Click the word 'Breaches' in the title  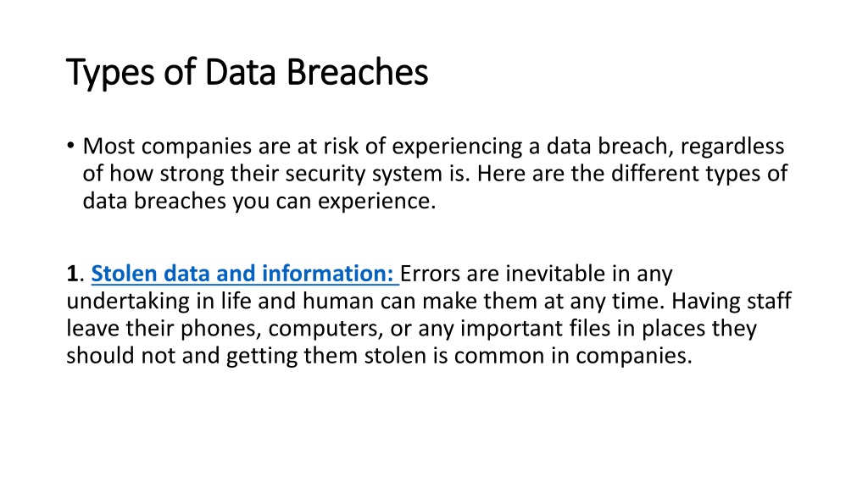coord(358,72)
